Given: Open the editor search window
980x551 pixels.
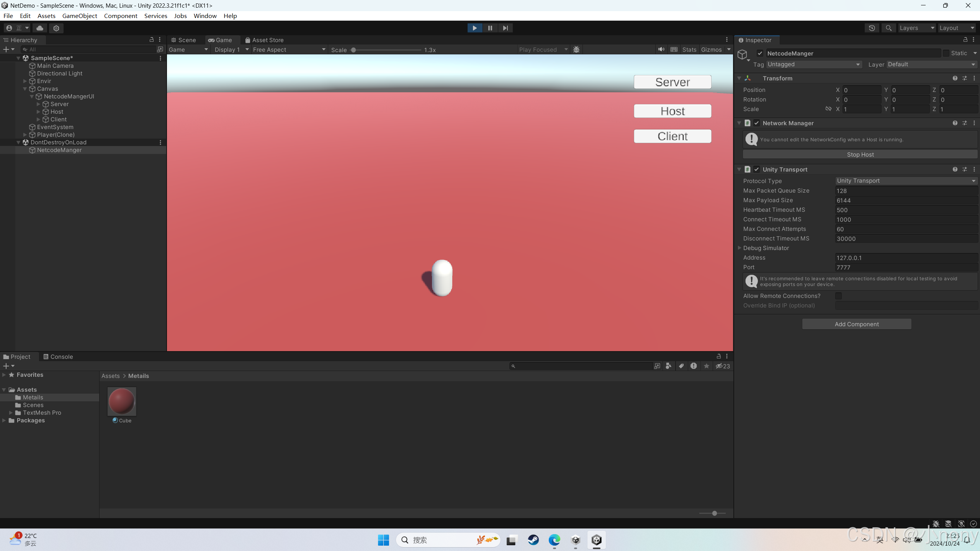Looking at the screenshot, I should [x=888, y=28].
